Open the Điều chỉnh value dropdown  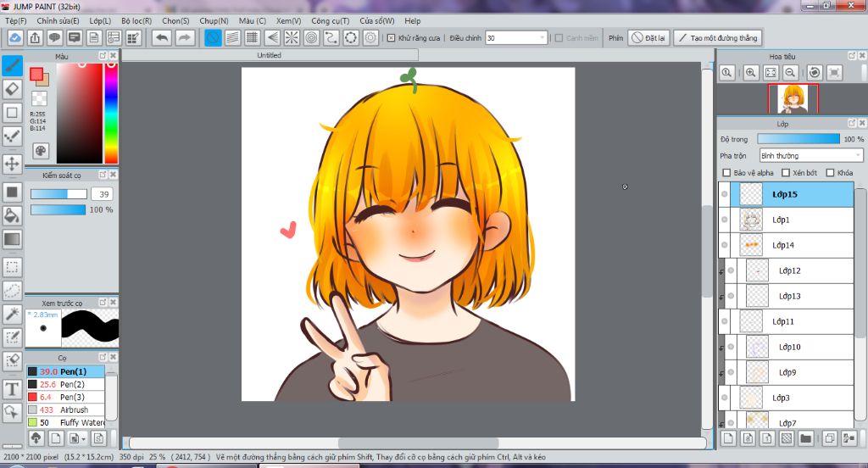(542, 37)
